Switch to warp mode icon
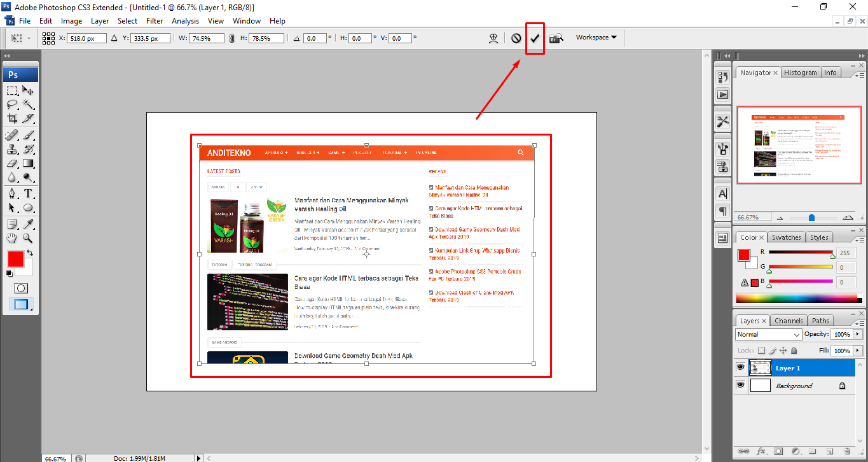Image resolution: width=868 pixels, height=462 pixels. tap(493, 38)
